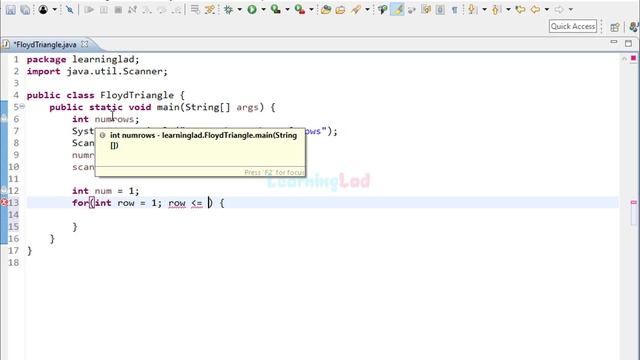
Task: Click the black-and-white circular profile icon
Action: (43, 9)
